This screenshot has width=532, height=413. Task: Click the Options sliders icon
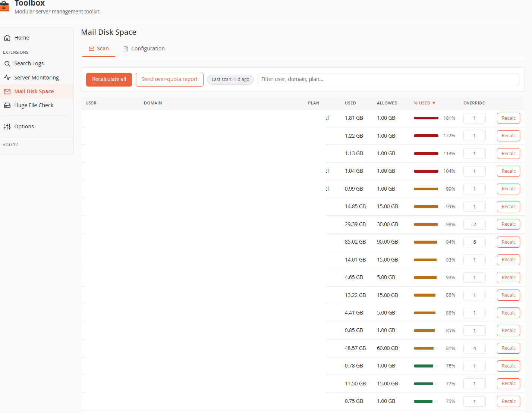tap(7, 126)
